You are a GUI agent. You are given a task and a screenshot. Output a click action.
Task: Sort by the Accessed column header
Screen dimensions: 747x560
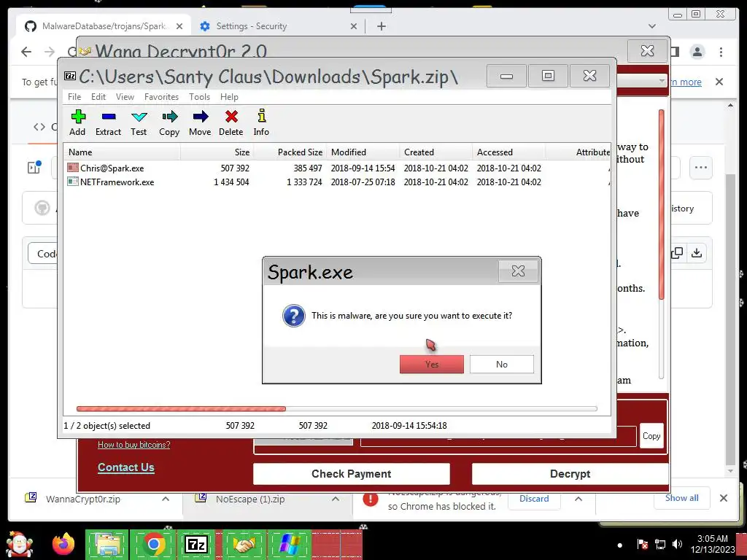tap(508, 152)
